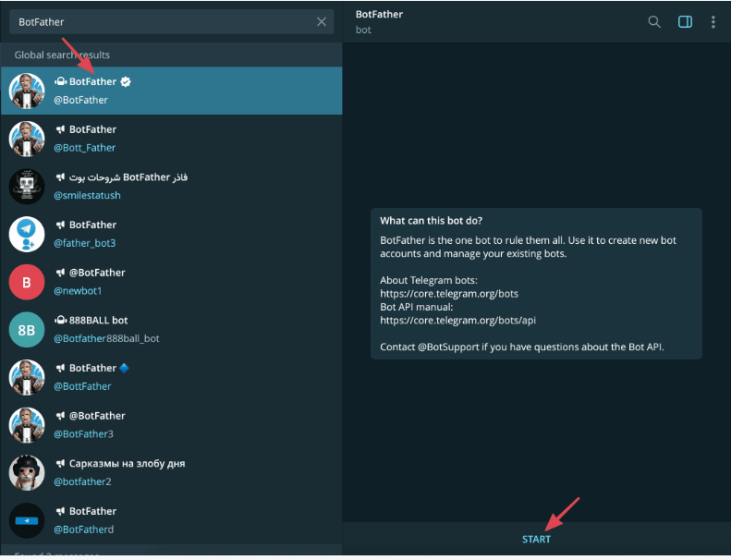The height and width of the screenshot is (560, 731).
Task: Click the blue diamond next to BotFather
Action: coord(124,368)
